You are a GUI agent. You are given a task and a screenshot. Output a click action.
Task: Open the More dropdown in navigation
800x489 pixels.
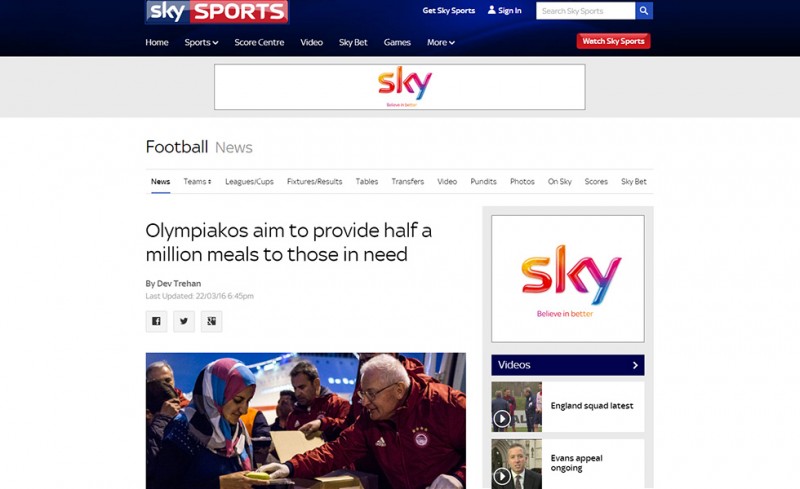click(x=441, y=42)
